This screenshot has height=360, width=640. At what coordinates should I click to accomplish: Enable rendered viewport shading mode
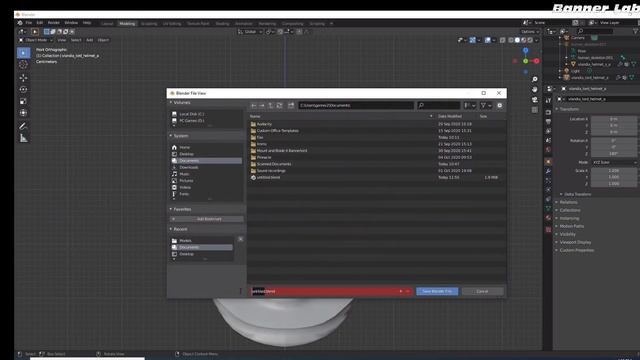click(530, 40)
